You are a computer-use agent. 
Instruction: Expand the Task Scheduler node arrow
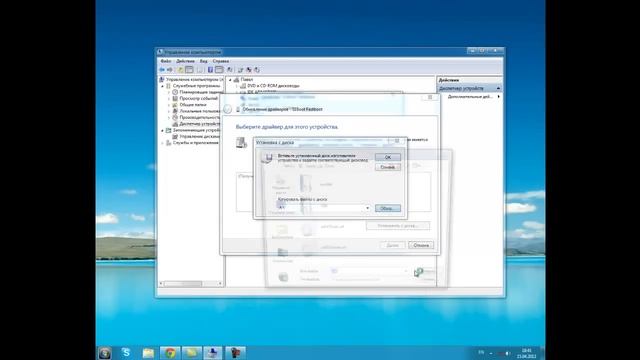pyautogui.click(x=169, y=92)
